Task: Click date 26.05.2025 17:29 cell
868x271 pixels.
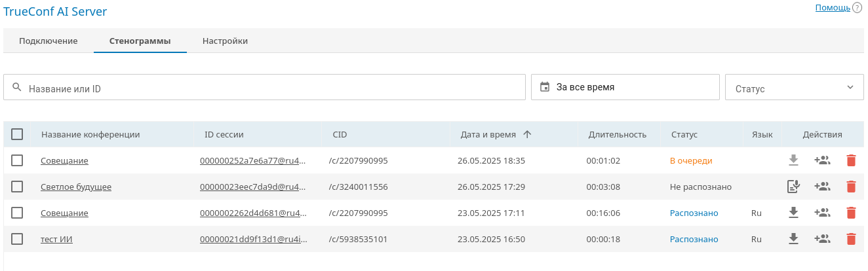Action: coord(491,187)
